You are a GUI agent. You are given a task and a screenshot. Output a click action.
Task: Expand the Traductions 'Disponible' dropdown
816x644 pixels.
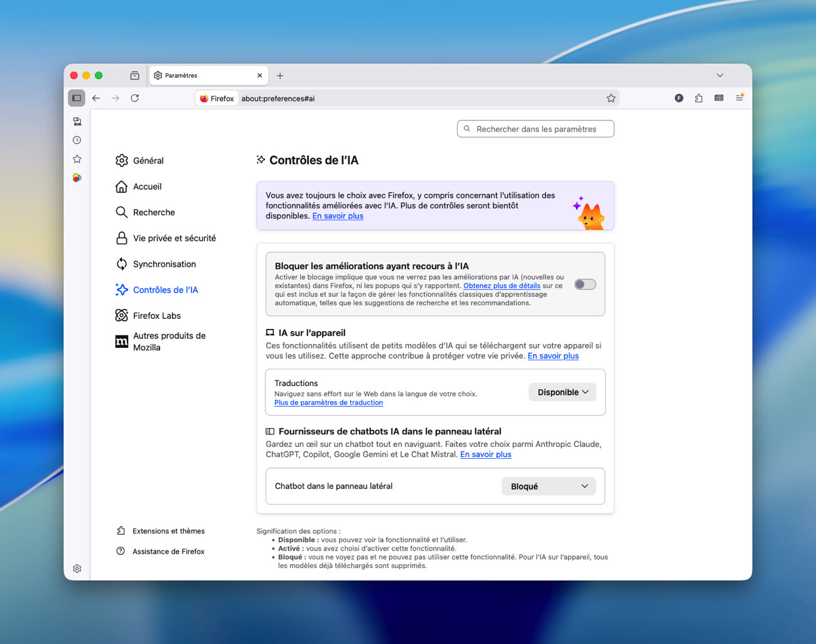[x=562, y=392]
